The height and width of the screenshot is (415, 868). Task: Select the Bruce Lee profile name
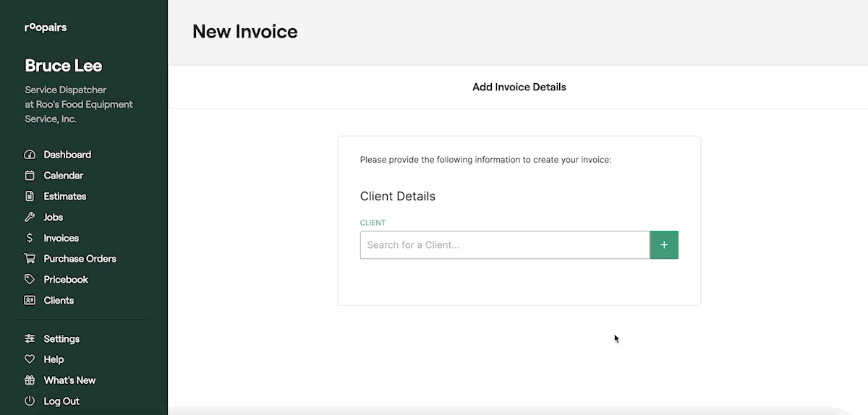click(64, 66)
